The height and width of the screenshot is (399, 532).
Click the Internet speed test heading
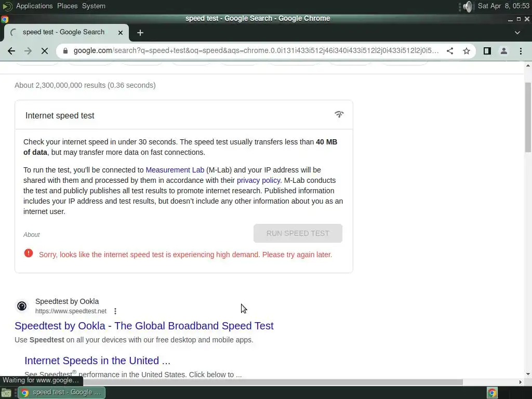[60, 116]
